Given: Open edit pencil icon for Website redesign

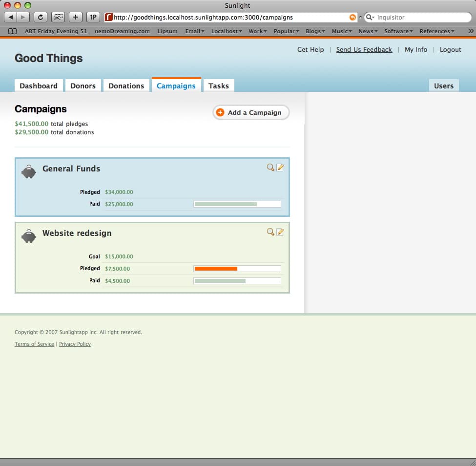Looking at the screenshot, I should (280, 232).
